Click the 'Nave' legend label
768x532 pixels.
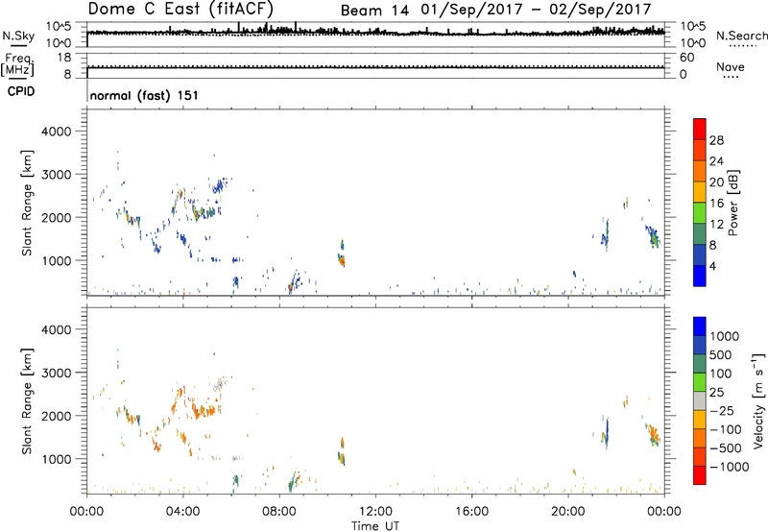click(x=731, y=66)
